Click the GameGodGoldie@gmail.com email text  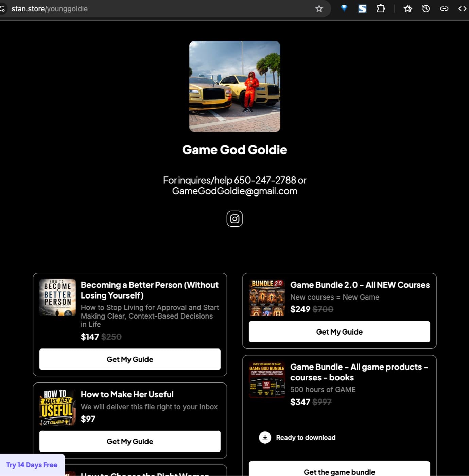point(234,191)
